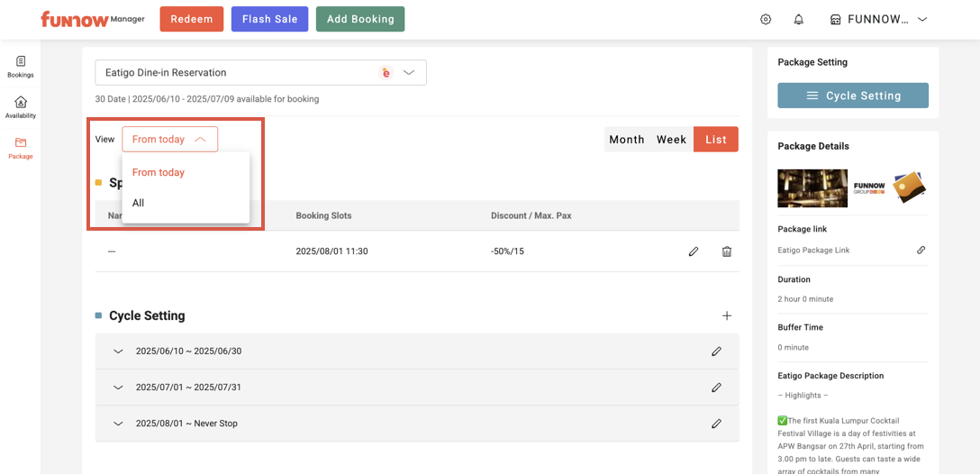
Task: Copy the Eatigo Package Link icon
Action: pyautogui.click(x=921, y=251)
